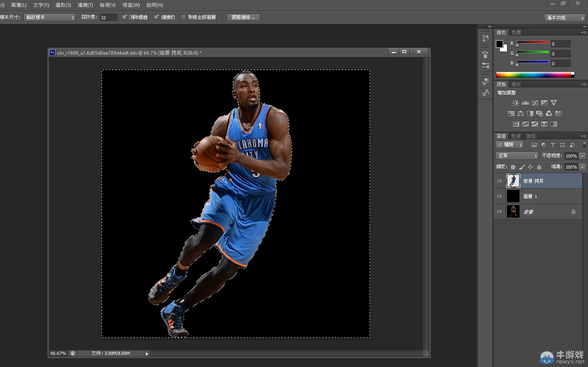Open the Paragraph Styles panel icon
The width and height of the screenshot is (588, 367).
click(x=485, y=82)
